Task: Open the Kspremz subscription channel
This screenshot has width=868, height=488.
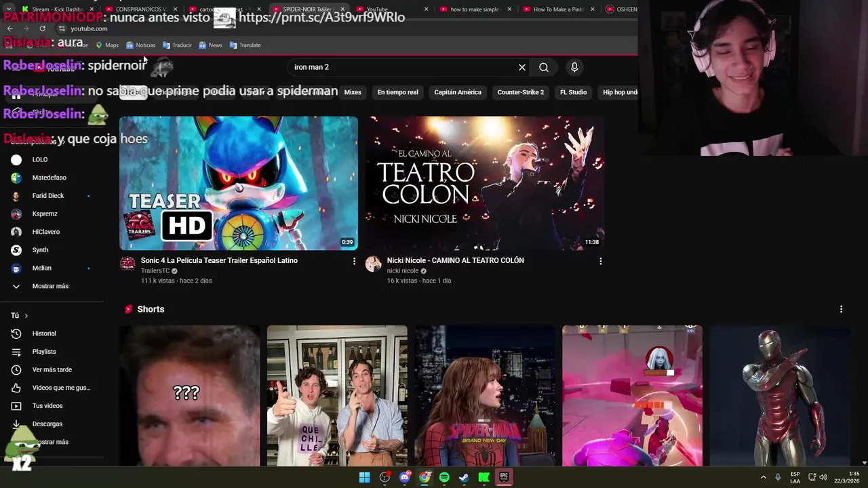Action: 52,214
